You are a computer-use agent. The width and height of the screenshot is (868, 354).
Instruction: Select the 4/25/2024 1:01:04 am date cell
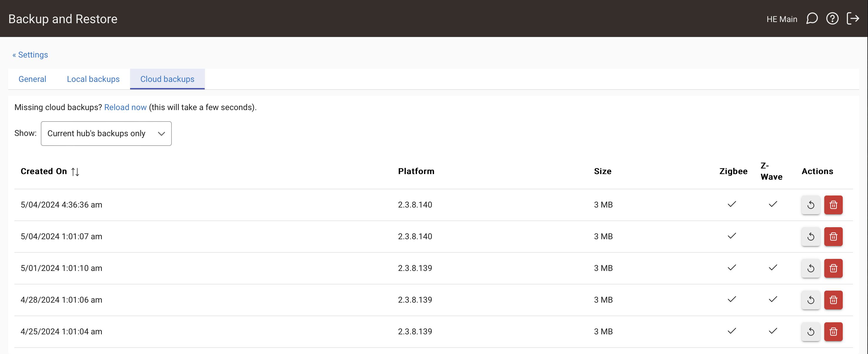(61, 331)
